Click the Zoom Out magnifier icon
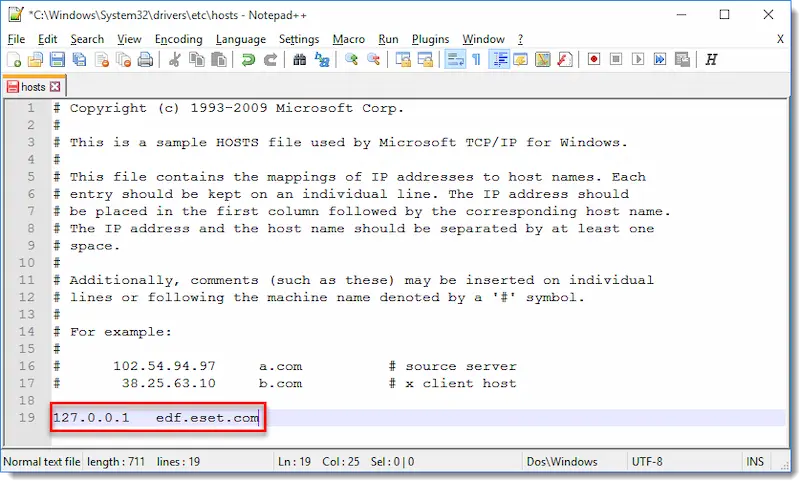The height and width of the screenshot is (481, 800). point(373,60)
